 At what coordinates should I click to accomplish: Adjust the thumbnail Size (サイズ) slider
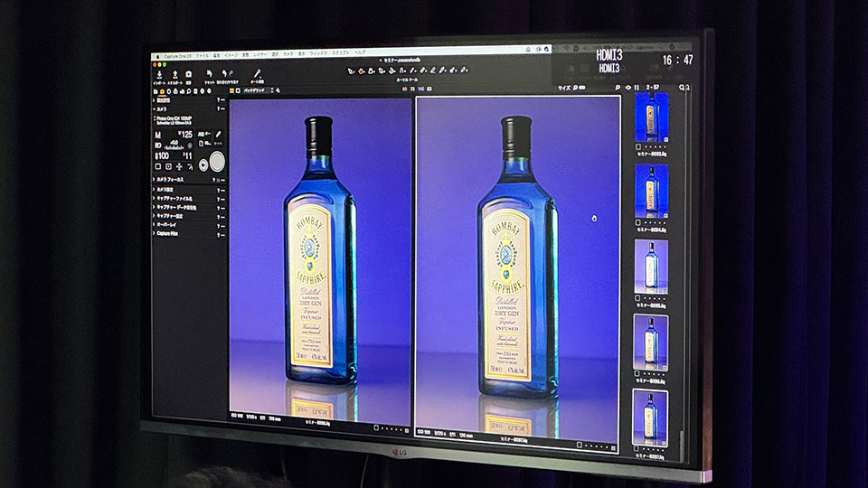pos(581,88)
